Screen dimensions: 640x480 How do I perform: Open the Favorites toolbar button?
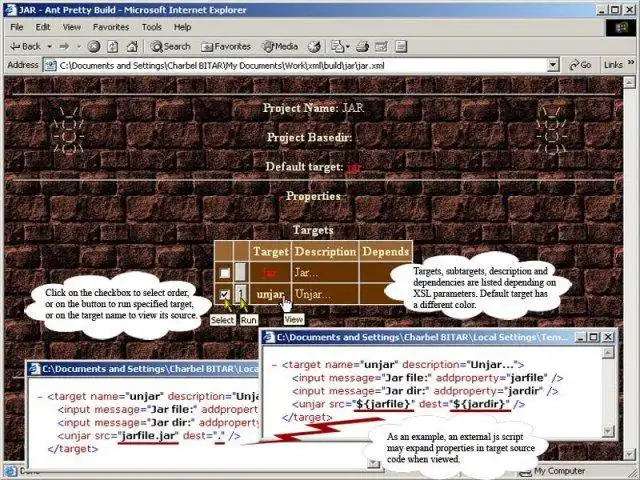(226, 47)
